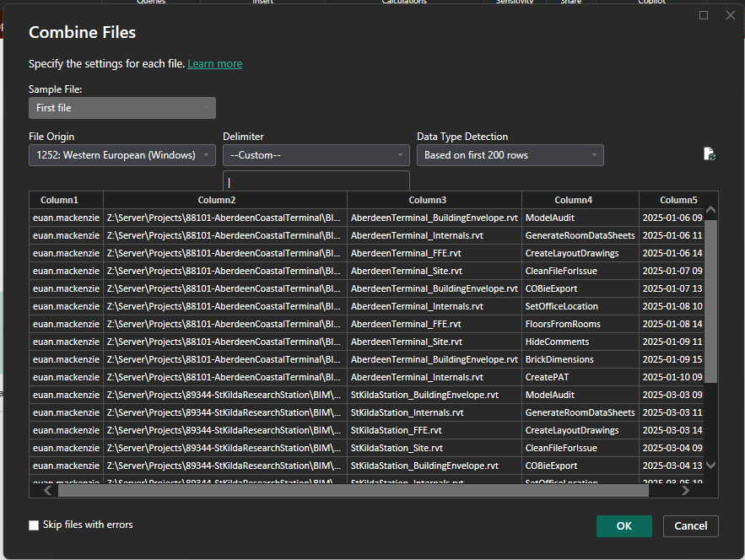
Task: Click the custom delimiter input field
Action: click(316, 180)
